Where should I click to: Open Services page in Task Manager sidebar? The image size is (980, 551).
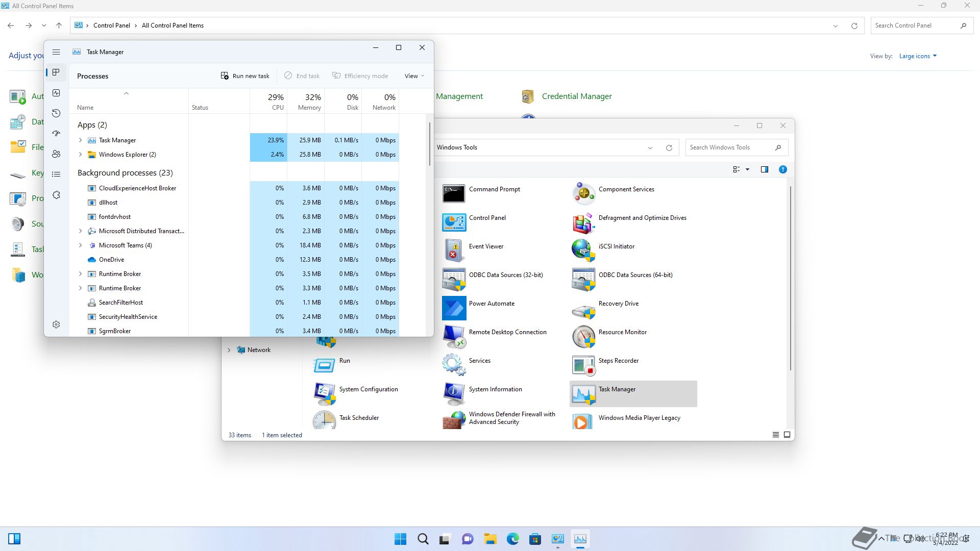click(56, 195)
